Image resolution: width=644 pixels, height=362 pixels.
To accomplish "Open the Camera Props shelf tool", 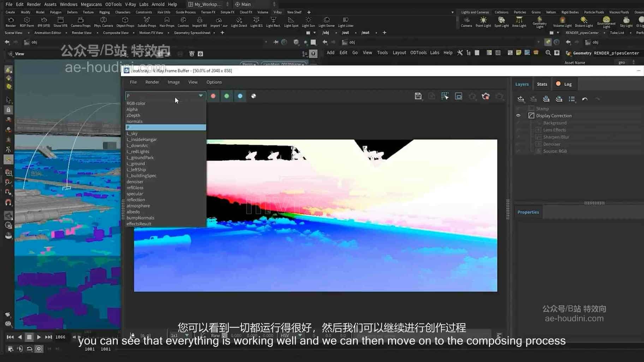I will (x=80, y=22).
